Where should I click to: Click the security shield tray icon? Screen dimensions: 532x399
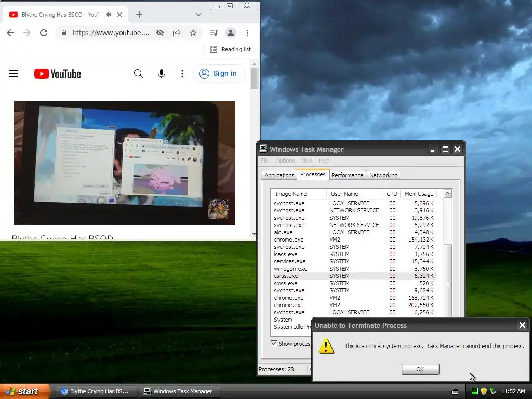pos(484,391)
